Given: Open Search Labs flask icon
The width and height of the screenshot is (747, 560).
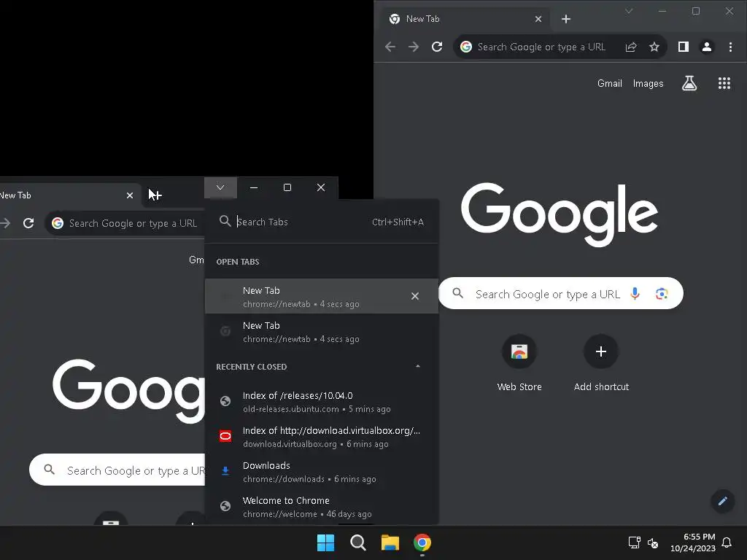Looking at the screenshot, I should click(x=689, y=83).
